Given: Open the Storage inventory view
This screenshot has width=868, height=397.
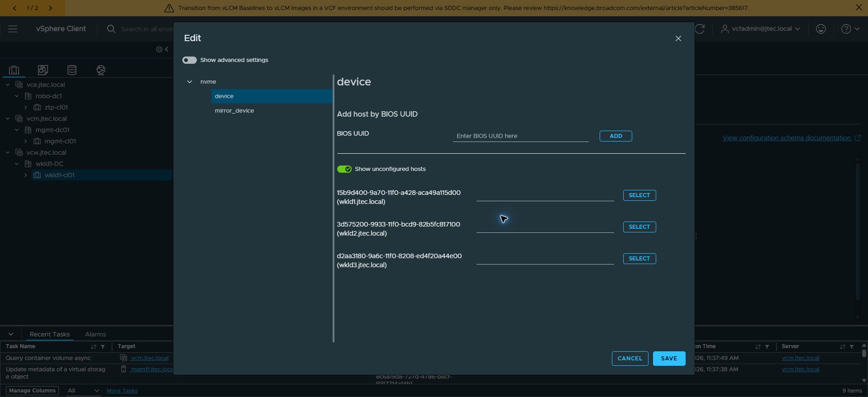Looking at the screenshot, I should (72, 70).
